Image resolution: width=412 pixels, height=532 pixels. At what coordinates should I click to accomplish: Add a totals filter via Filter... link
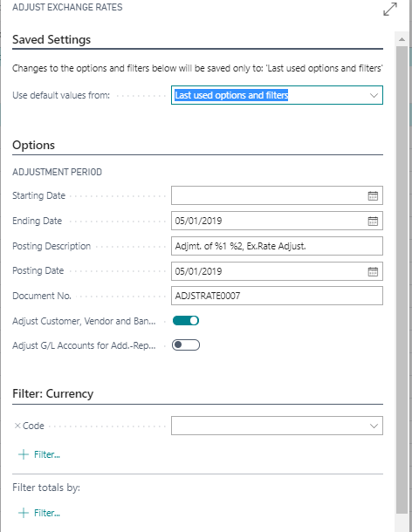click(47, 513)
